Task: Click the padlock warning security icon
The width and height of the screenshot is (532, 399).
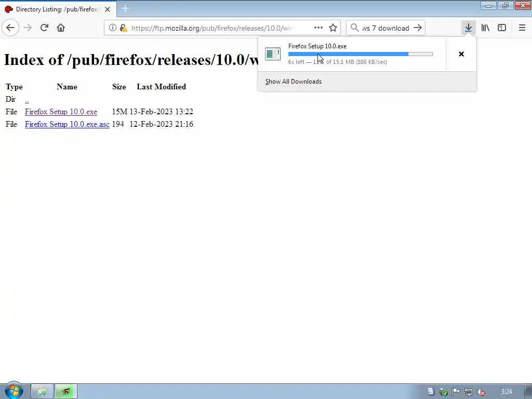Action: (124, 28)
